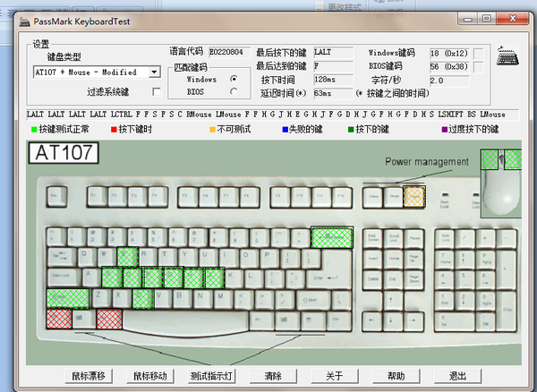Click the green left Shift key on the keyboard image
The width and height of the screenshot is (537, 392).
pyautogui.click(x=68, y=299)
